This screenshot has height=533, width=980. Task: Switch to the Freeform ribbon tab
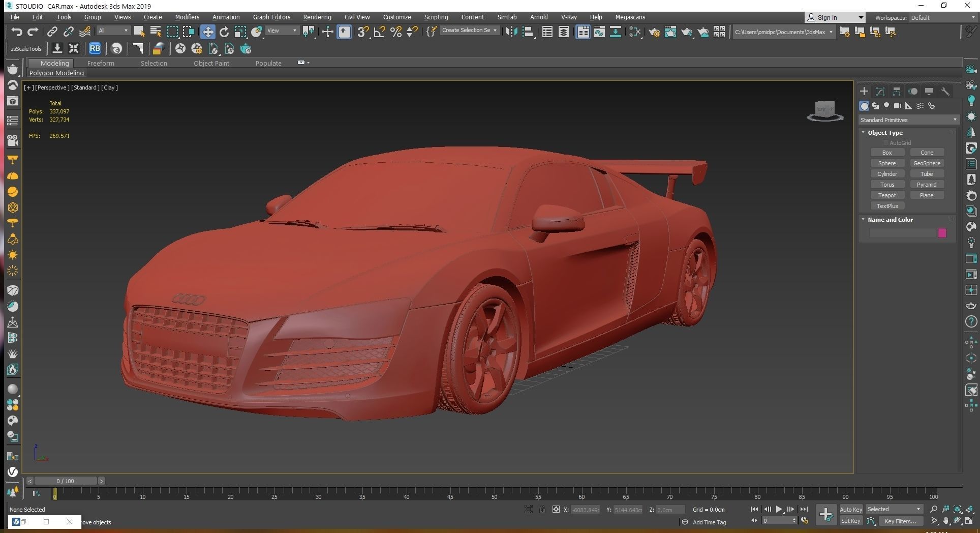click(101, 63)
